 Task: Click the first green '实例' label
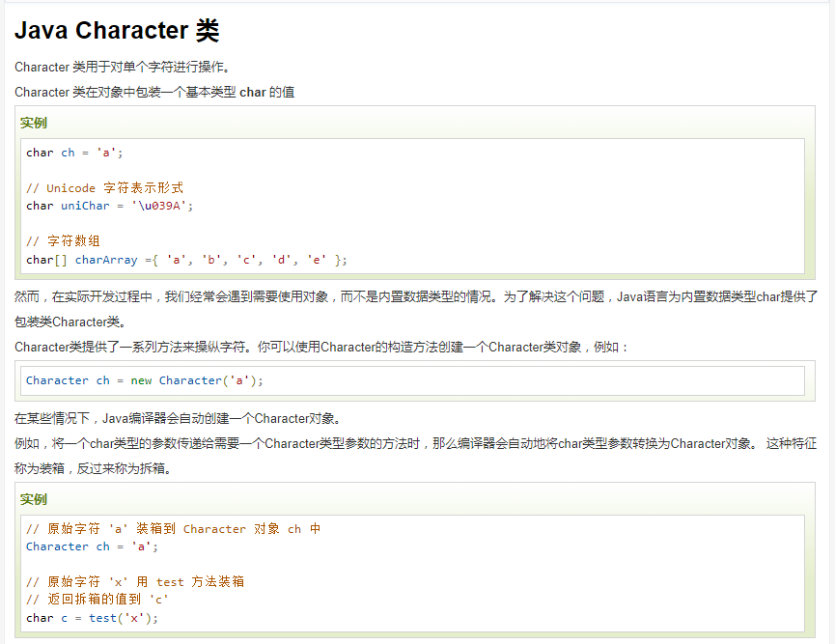click(x=34, y=123)
